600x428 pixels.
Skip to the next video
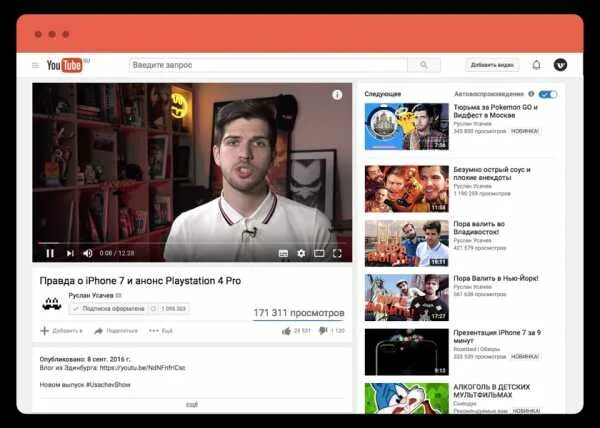tap(70, 253)
